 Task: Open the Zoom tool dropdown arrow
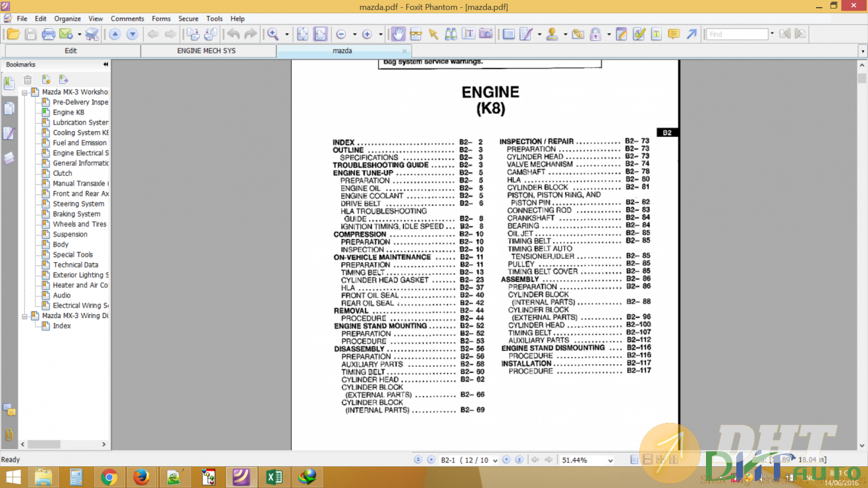(x=286, y=34)
